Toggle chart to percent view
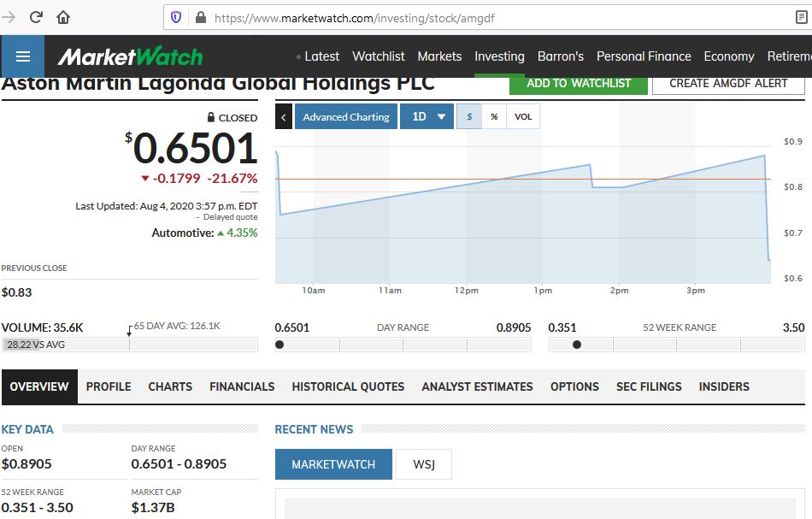The image size is (812, 519). coord(494,116)
